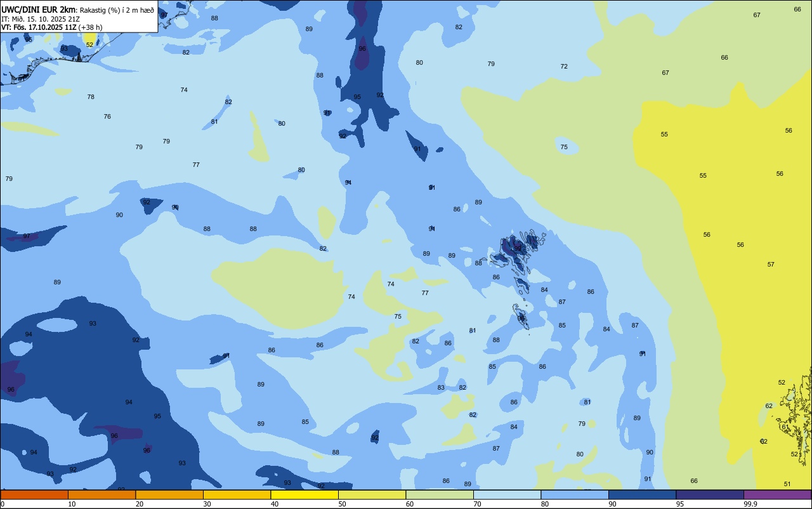
Task: Click the dark orange 0–10 legend swatch
Action: coord(34,494)
